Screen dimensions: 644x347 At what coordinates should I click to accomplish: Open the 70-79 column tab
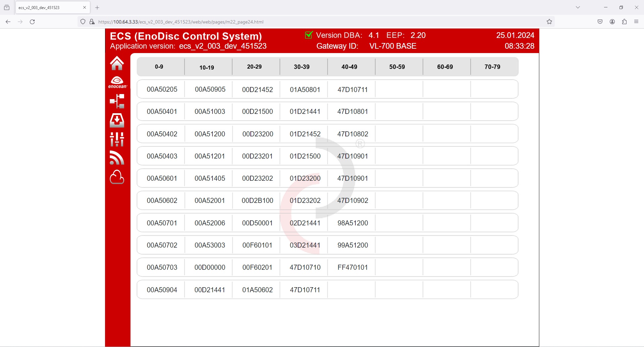[492, 67]
